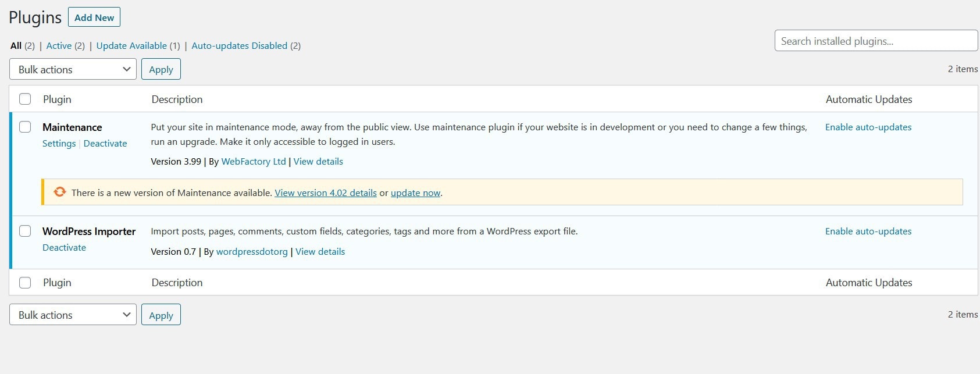Enable auto-updates for Maintenance plugin
The image size is (980, 374).
tap(868, 127)
